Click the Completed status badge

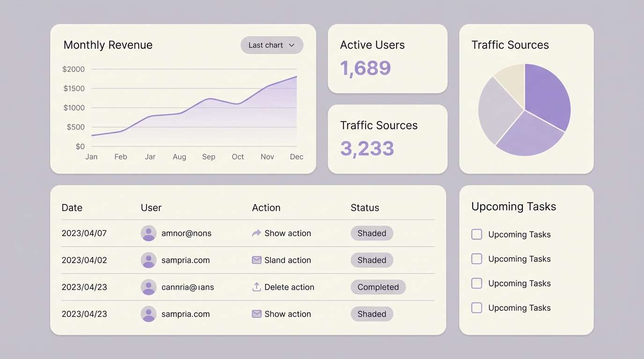click(x=378, y=287)
